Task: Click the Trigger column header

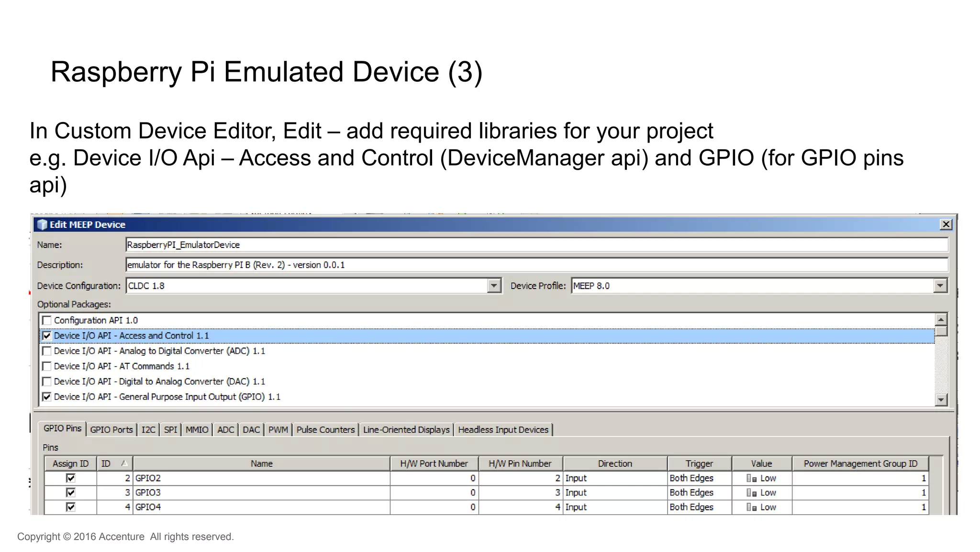Action: coord(699,463)
